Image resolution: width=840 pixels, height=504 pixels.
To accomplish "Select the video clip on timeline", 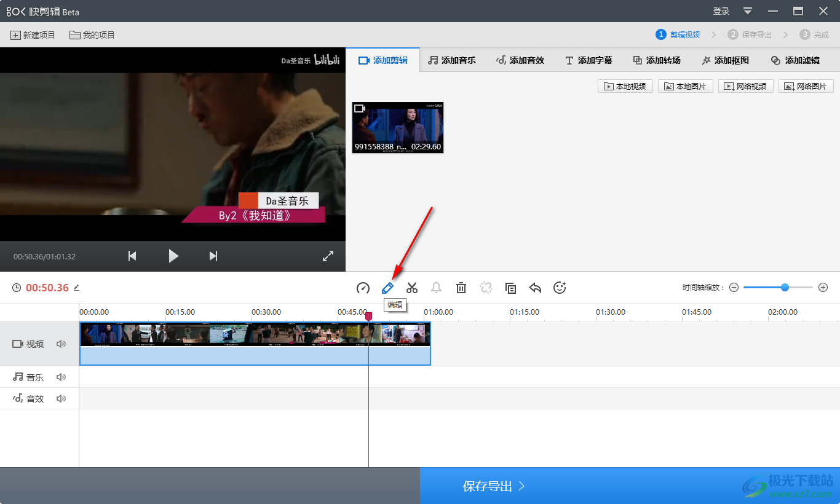I will pyautogui.click(x=255, y=344).
